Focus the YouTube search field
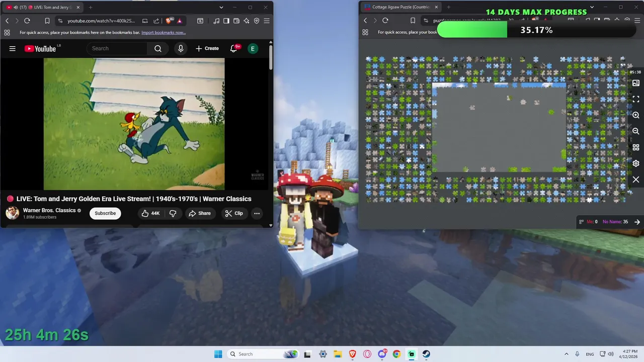The image size is (644, 362). 117,49
